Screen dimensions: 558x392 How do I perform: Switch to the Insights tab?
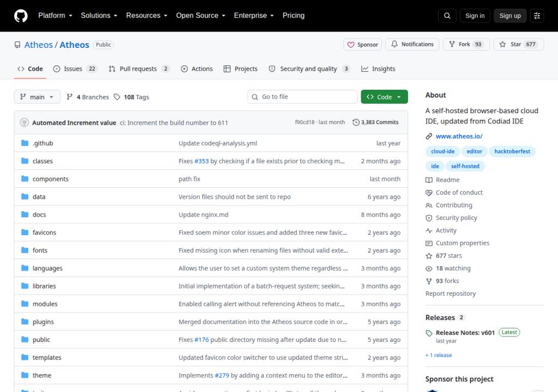coord(378,69)
